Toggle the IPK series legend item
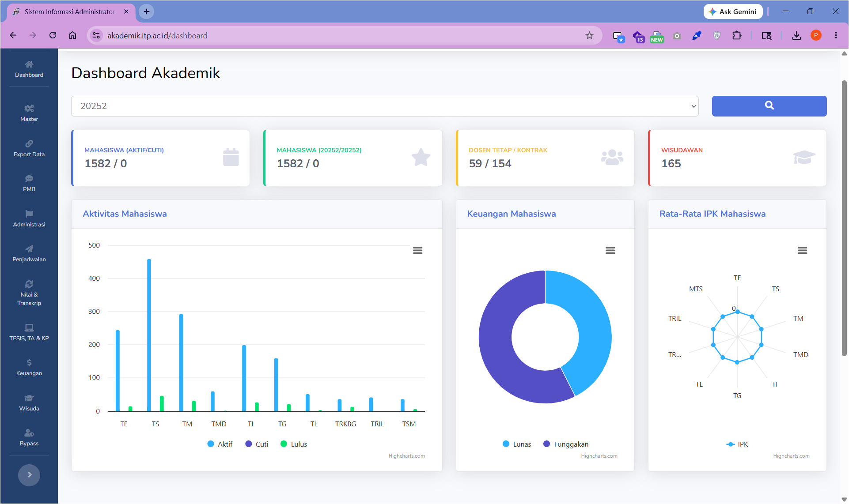This screenshot has width=849, height=504. (737, 444)
